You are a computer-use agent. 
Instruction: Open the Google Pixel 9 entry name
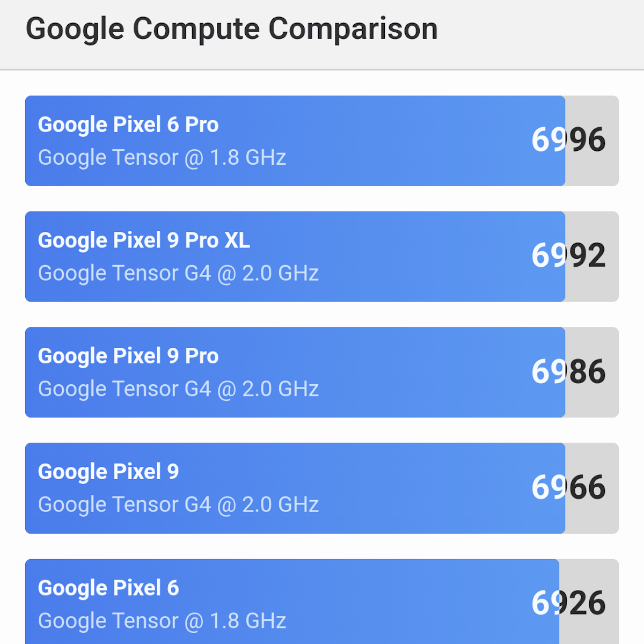(108, 472)
